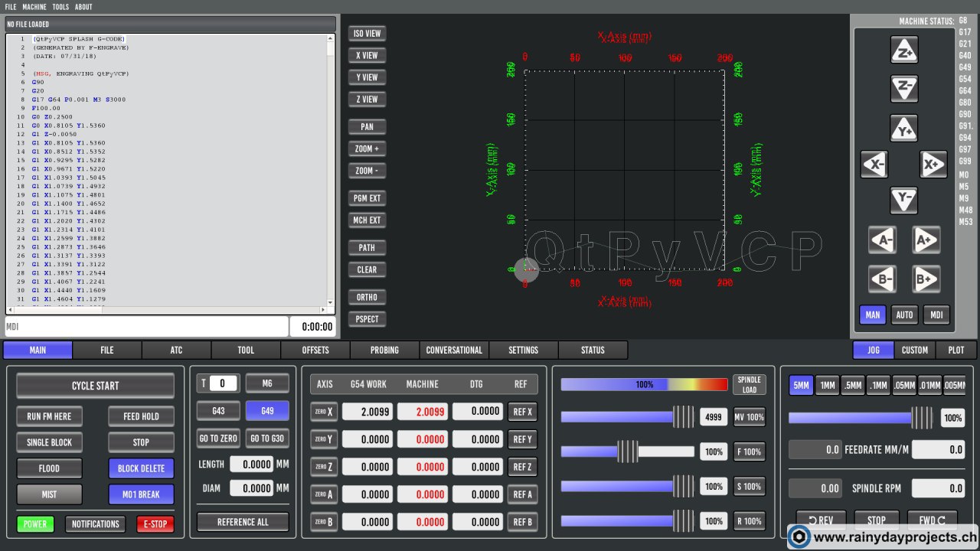980x551 pixels.
Task: Open the ATC tab
Action: [176, 350]
